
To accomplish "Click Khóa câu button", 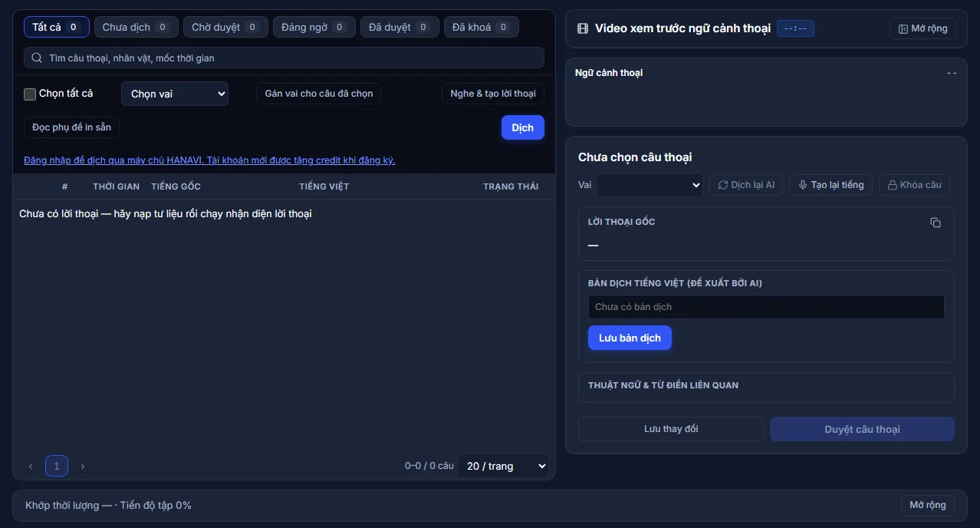I will (915, 185).
